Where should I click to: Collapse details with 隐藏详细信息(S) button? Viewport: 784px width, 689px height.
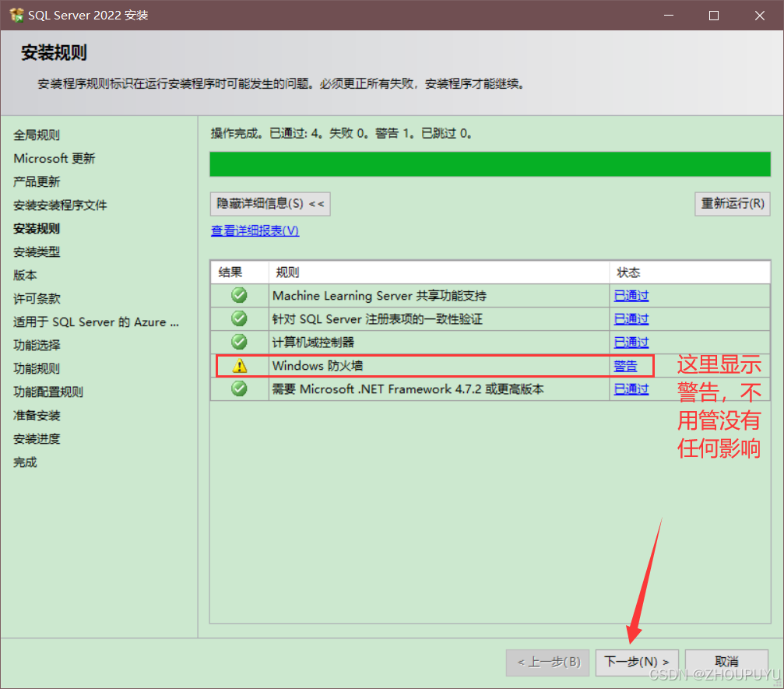270,204
